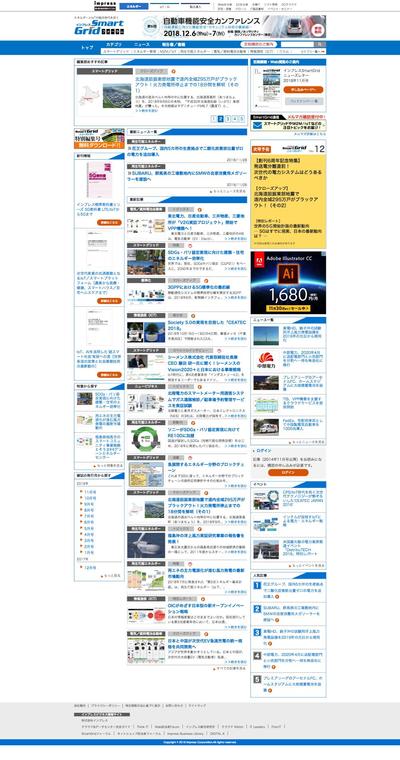This screenshot has height=760, width=400.
Task: Click the 中部電力 logo thumbnail in news list
Action: tap(266, 358)
